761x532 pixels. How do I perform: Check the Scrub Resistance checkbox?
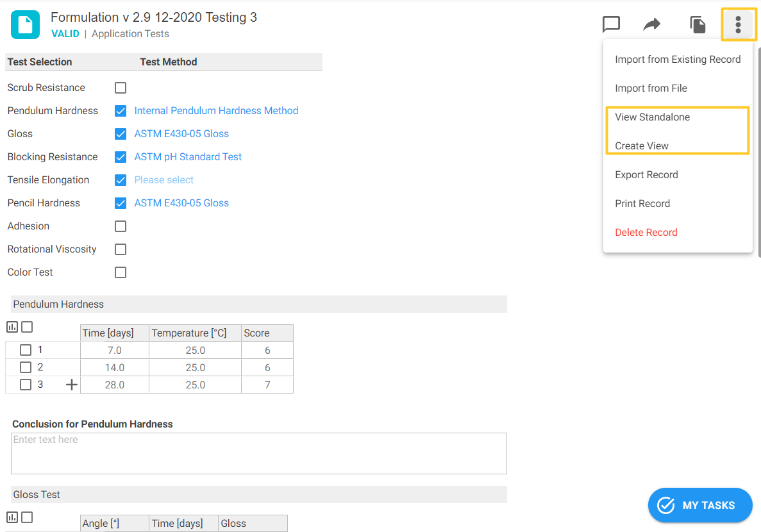pos(121,88)
